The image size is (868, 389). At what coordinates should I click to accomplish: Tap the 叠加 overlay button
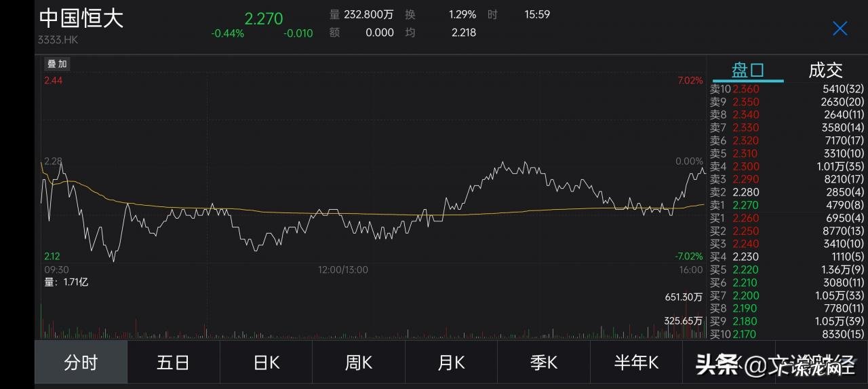pos(57,64)
